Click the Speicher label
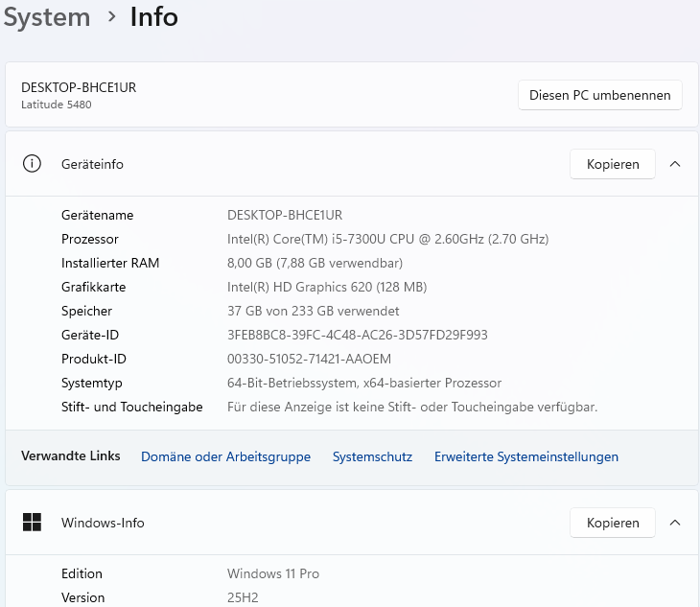The width and height of the screenshot is (700, 607). point(86,311)
